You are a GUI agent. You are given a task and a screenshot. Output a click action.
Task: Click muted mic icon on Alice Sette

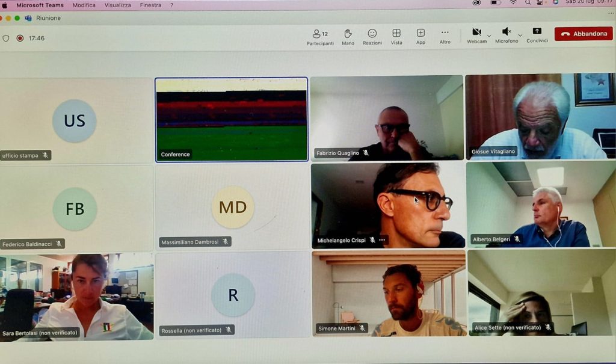click(548, 327)
